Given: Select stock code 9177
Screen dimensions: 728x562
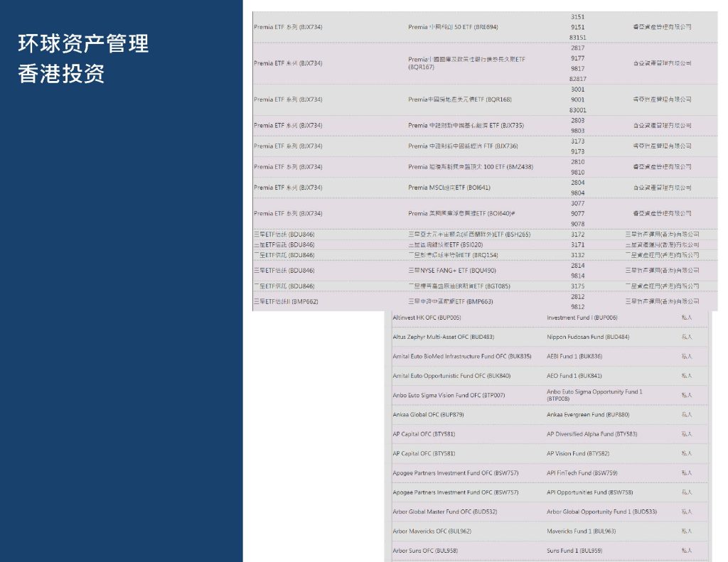Looking at the screenshot, I should 577,58.
